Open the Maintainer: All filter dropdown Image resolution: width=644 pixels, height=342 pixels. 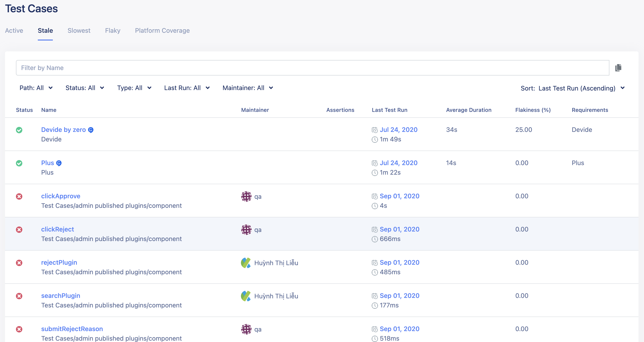coord(248,88)
